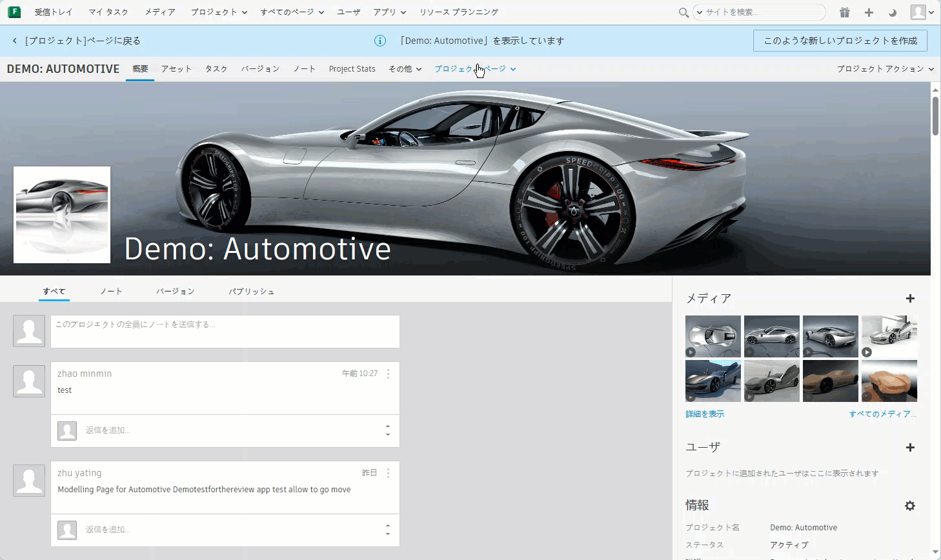Click the plus create icon in top bar
The height and width of the screenshot is (560, 941).
[869, 12]
